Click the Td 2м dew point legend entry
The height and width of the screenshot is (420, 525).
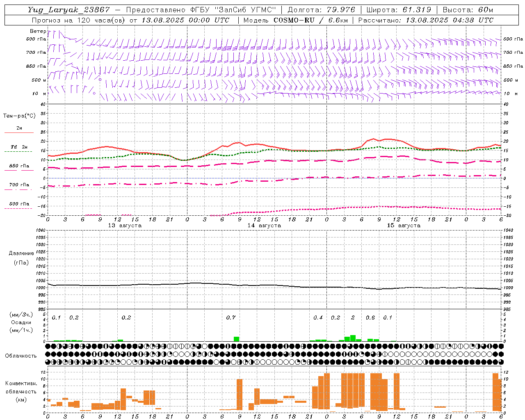click(x=19, y=147)
